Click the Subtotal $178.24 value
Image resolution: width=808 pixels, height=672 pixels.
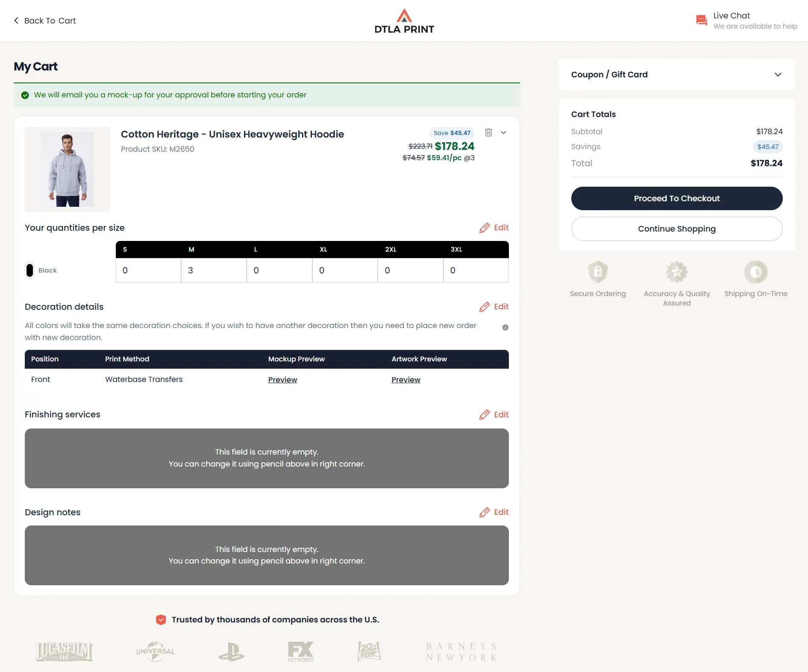pos(769,132)
